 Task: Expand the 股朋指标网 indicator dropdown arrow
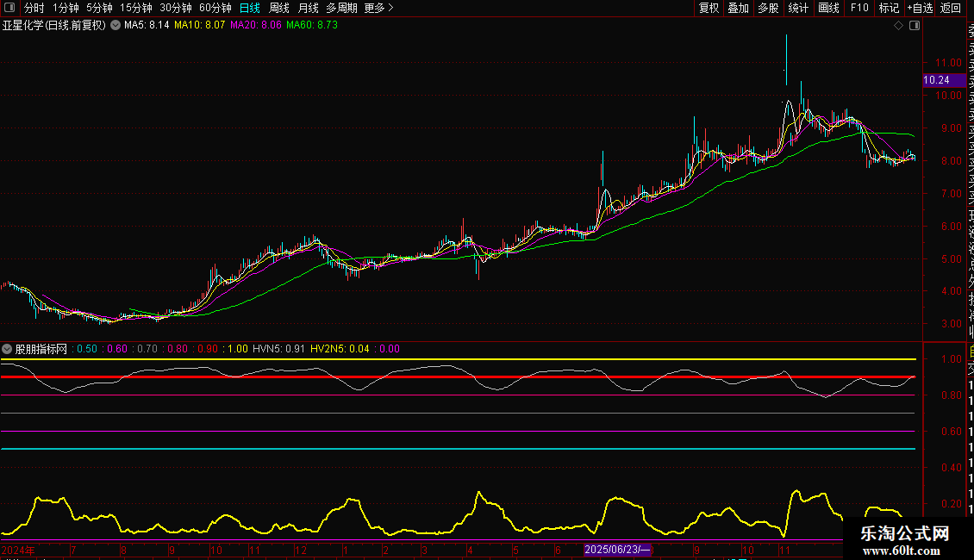8,349
